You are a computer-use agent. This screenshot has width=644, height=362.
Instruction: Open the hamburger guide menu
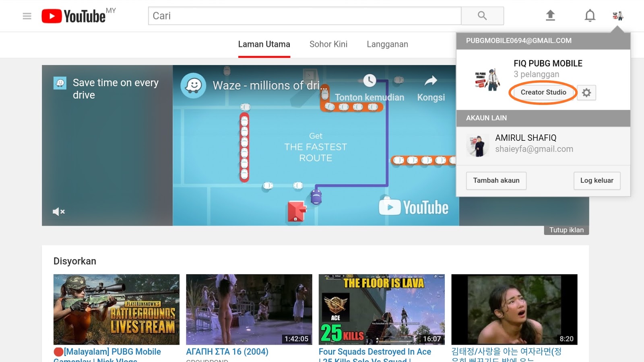(27, 16)
